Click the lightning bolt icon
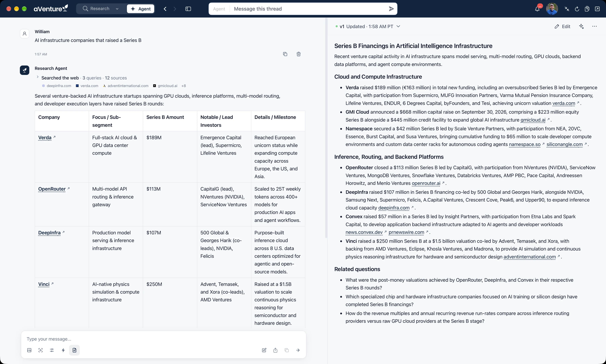The image size is (606, 364). [63, 350]
